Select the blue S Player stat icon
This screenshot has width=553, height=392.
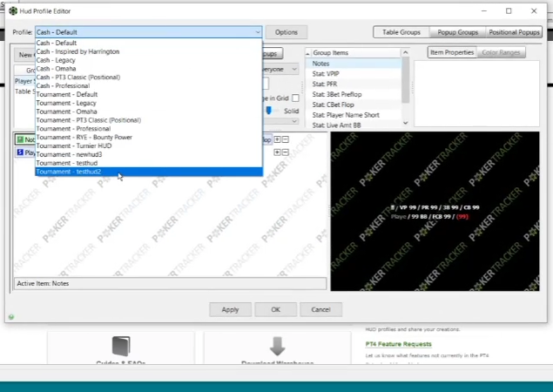[20, 152]
